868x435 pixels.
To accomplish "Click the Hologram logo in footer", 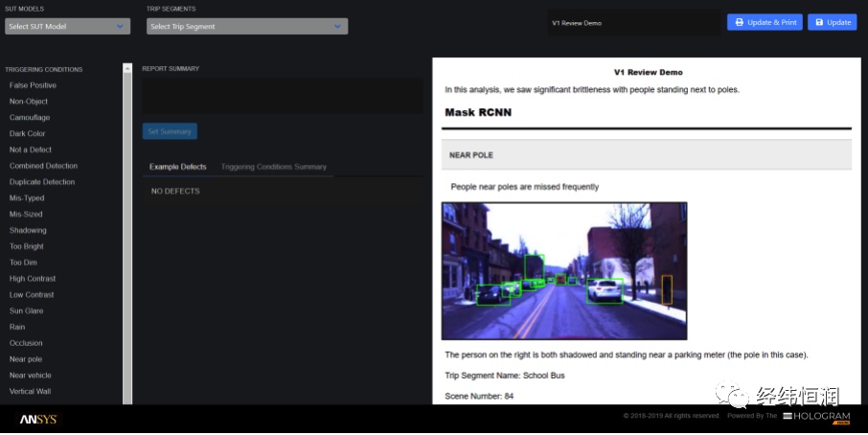I will point(816,418).
